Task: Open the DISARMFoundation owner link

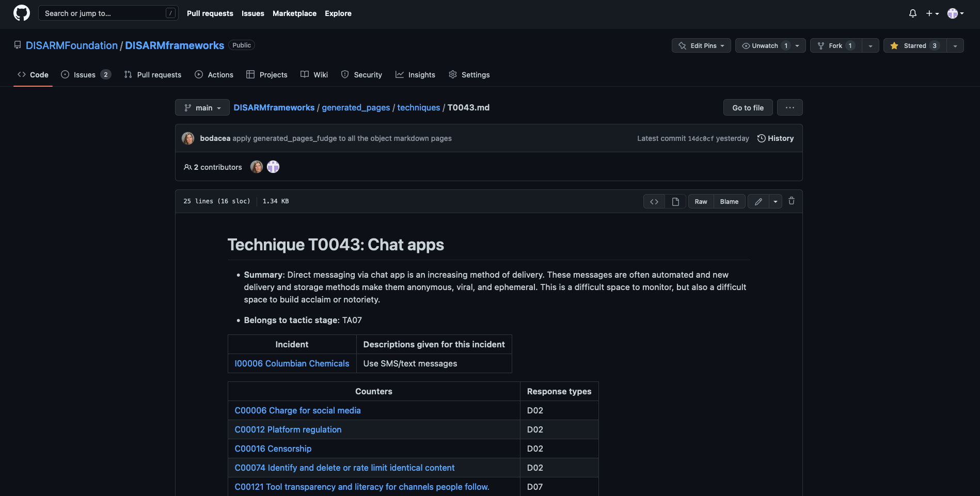Action: click(72, 45)
